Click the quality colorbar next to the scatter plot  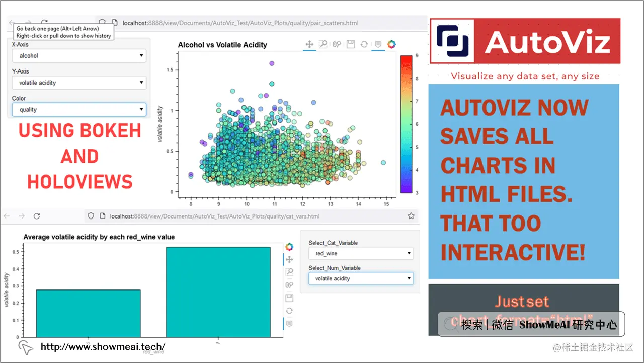pyautogui.click(x=407, y=124)
